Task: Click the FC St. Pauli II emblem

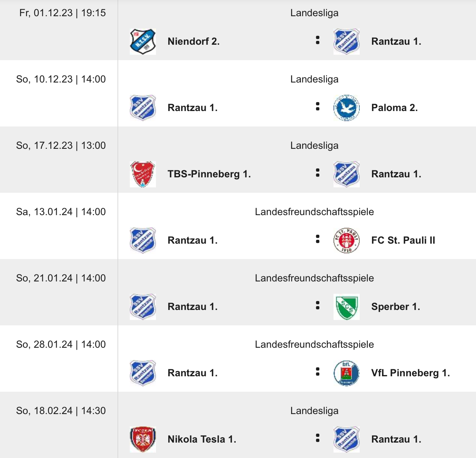Action: coord(346,240)
